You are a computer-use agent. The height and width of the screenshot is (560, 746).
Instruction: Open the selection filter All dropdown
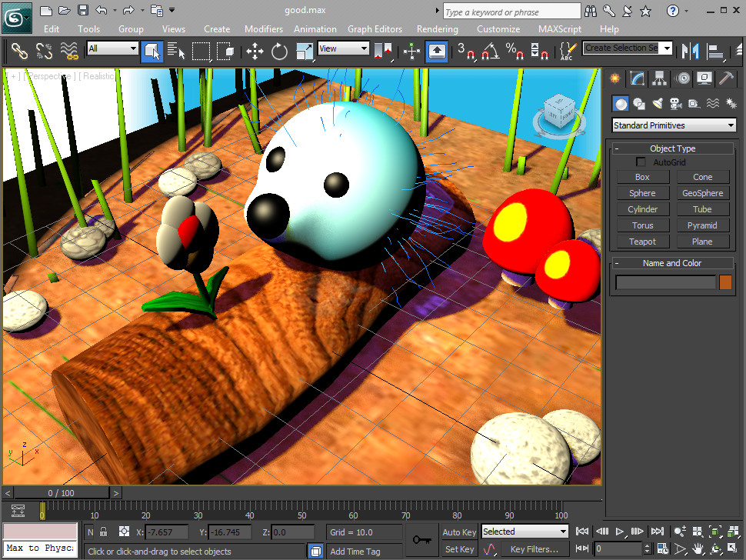[113, 48]
